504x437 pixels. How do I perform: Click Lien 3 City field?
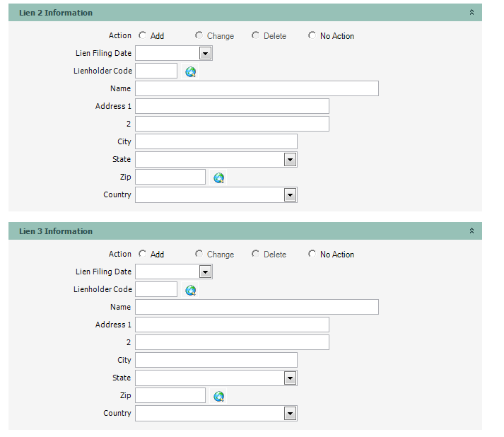pyautogui.click(x=216, y=360)
